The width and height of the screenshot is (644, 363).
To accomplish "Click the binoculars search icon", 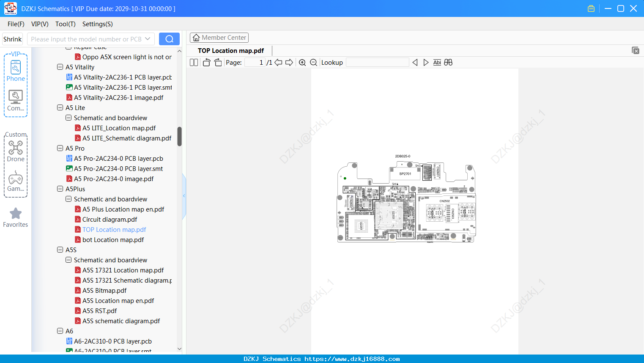I will pos(448,63).
